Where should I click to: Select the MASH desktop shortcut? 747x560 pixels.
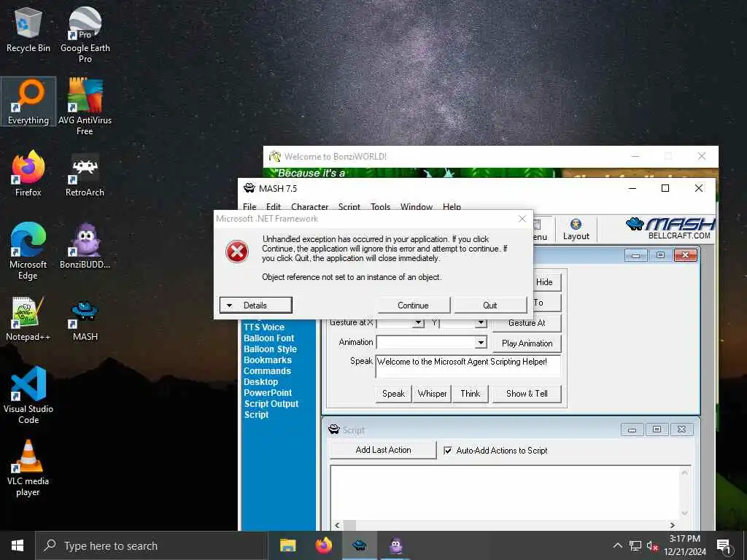[85, 320]
